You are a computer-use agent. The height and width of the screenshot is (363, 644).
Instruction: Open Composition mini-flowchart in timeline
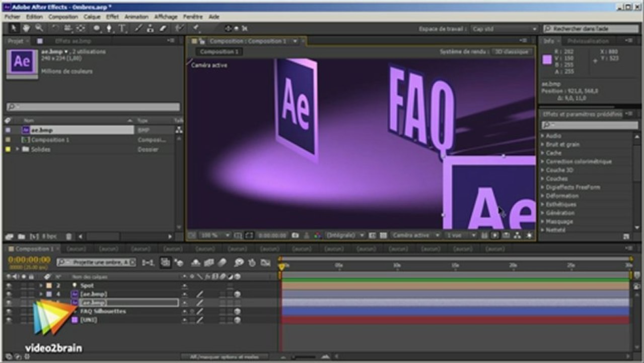coord(148,262)
